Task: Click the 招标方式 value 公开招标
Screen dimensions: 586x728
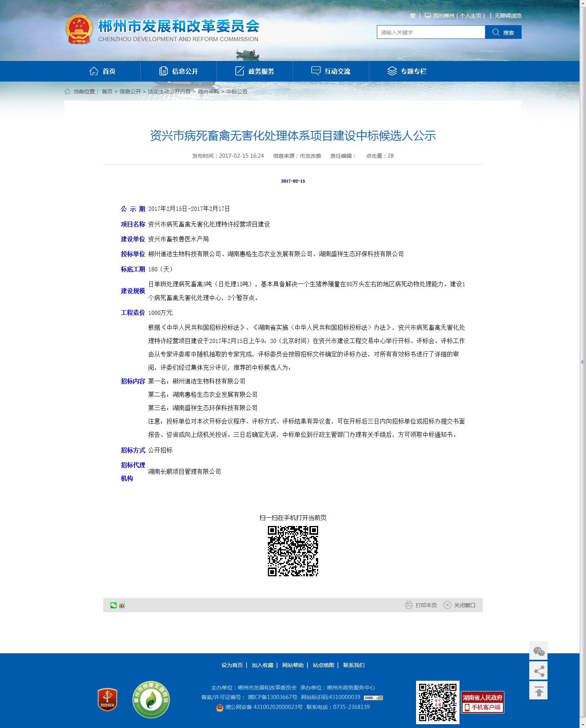Action: (160, 450)
